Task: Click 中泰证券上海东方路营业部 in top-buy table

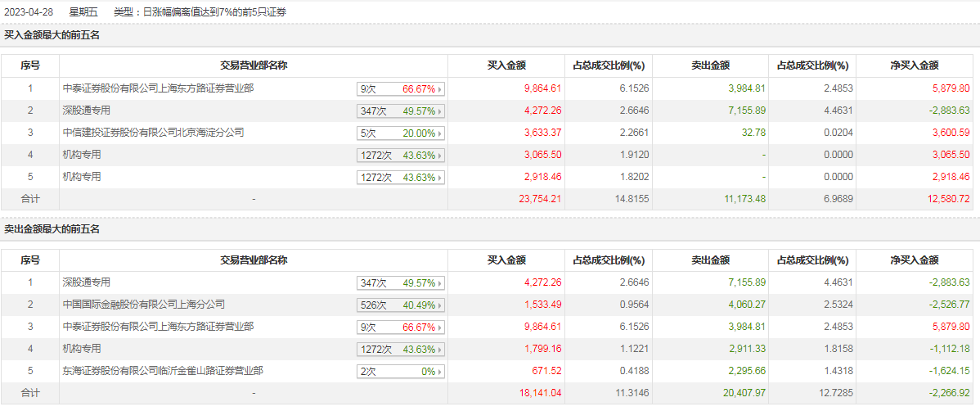Action: [x=158, y=88]
